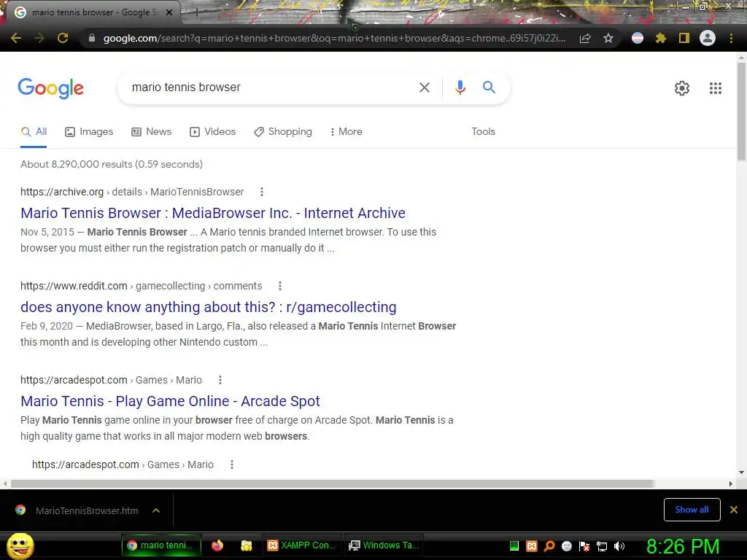Click the address bar URL
The image size is (747, 560).
click(334, 38)
